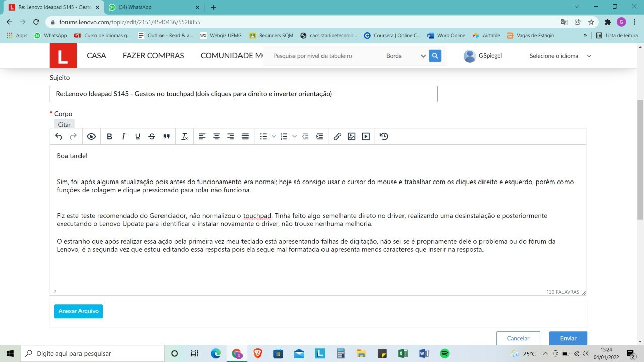The height and width of the screenshot is (362, 644).
Task: Open the numbered list style dropdown
Action: tap(294, 136)
